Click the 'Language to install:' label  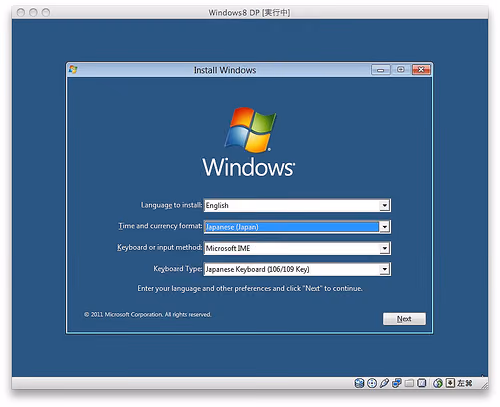[x=171, y=205]
